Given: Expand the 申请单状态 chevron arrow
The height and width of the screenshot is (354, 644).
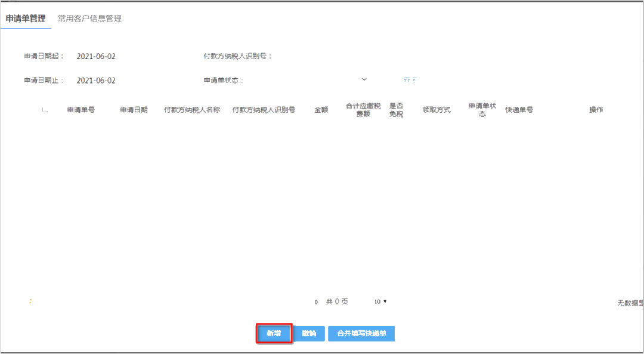Looking at the screenshot, I should pos(364,79).
